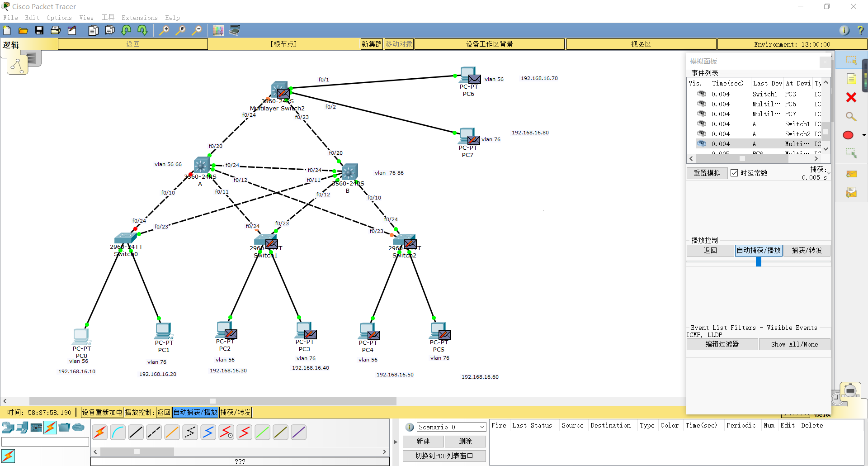Click 新建 new scenario button

(423, 442)
